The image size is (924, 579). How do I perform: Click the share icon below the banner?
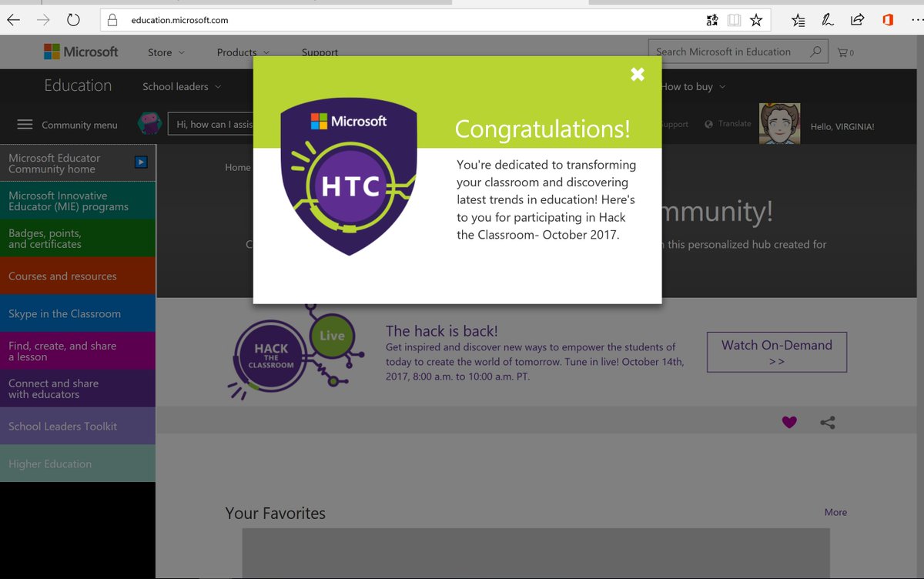(x=828, y=422)
